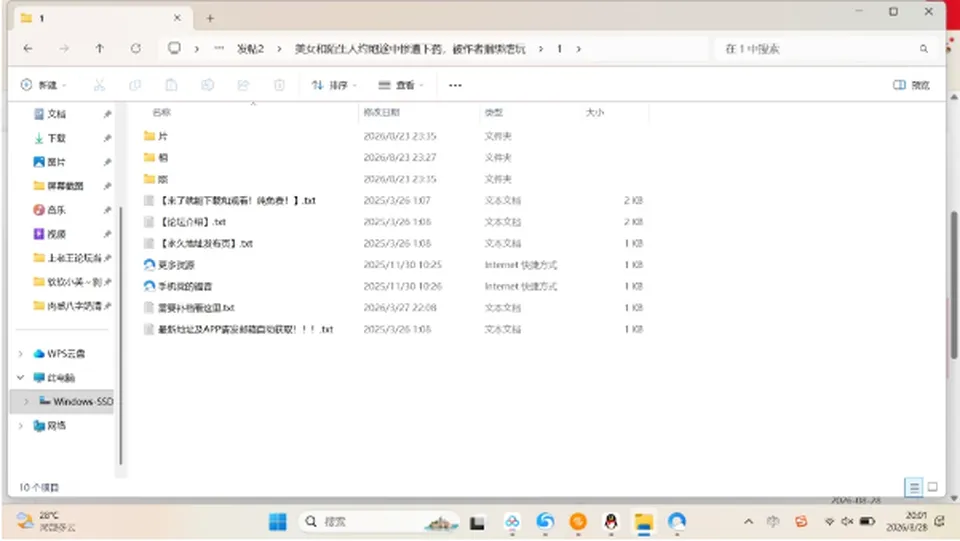Toggle the preview pane (预览)
Image resolution: width=960 pixels, height=541 pixels.
tap(911, 85)
